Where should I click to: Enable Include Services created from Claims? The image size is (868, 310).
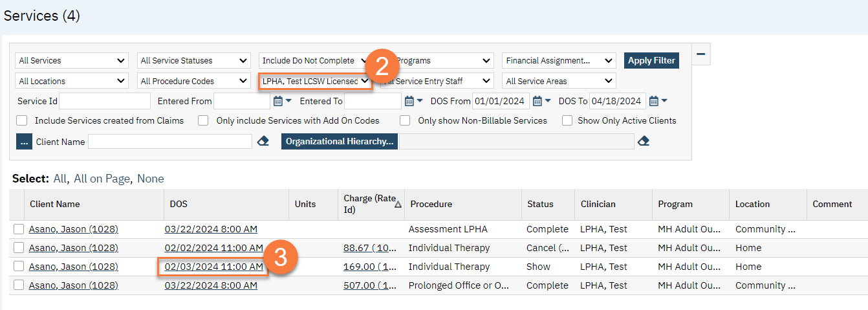click(22, 120)
